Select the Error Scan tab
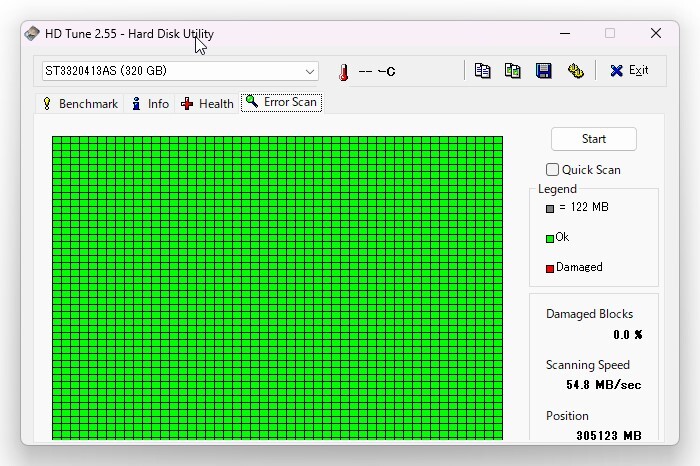The image size is (700, 466). coord(281,102)
